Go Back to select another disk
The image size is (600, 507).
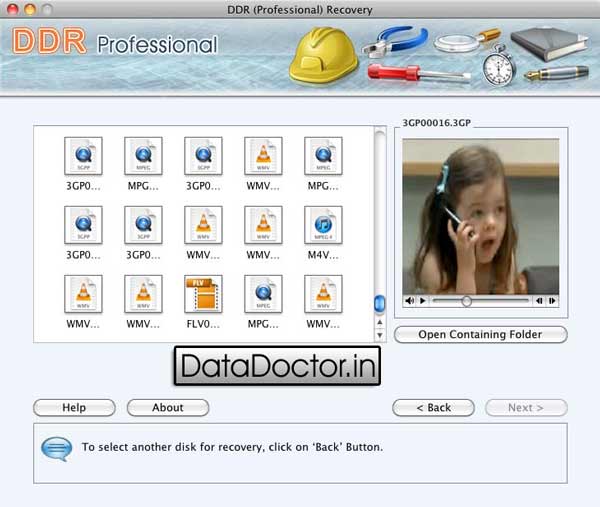pos(434,408)
